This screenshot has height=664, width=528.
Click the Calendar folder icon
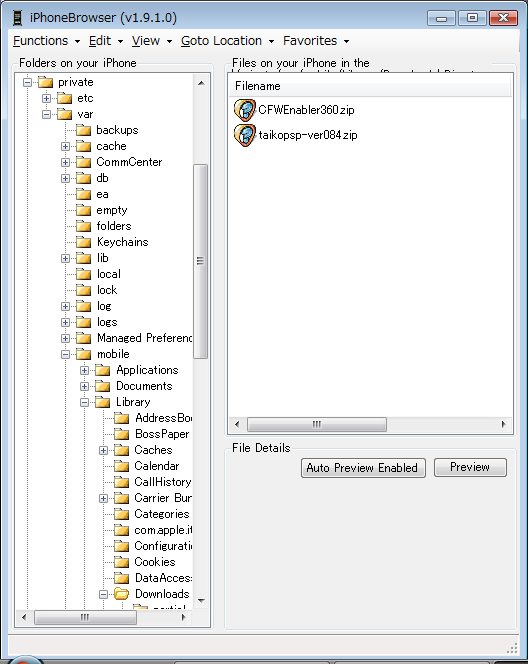[122, 466]
